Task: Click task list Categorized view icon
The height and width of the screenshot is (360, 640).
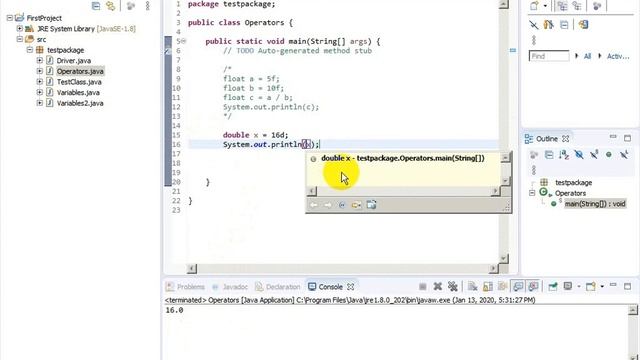Action: click(x=562, y=6)
